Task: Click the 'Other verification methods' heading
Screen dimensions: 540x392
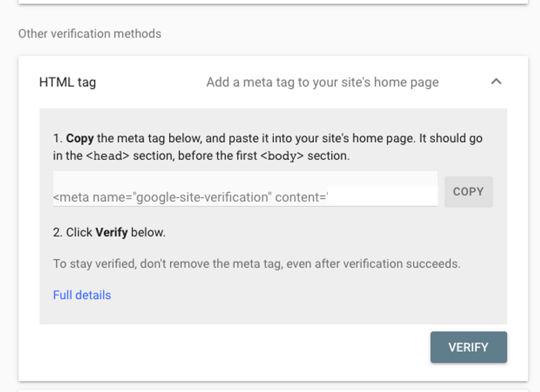Action: [90, 34]
